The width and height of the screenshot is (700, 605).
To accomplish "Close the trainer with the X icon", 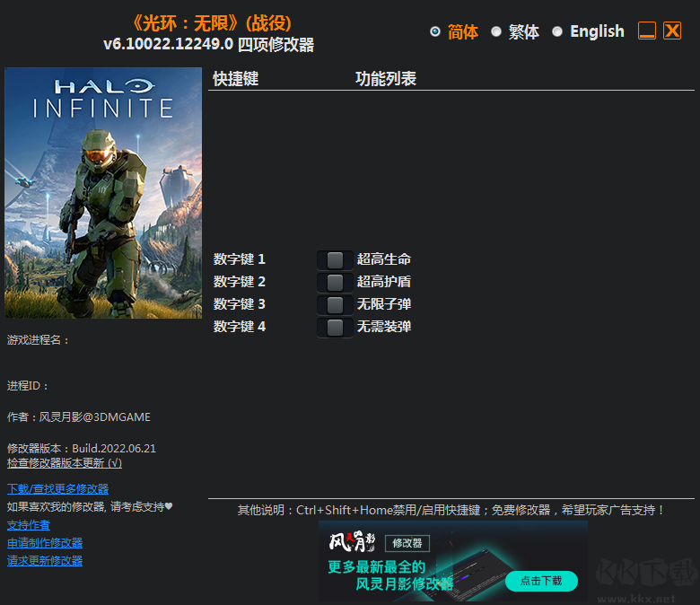I will click(672, 31).
